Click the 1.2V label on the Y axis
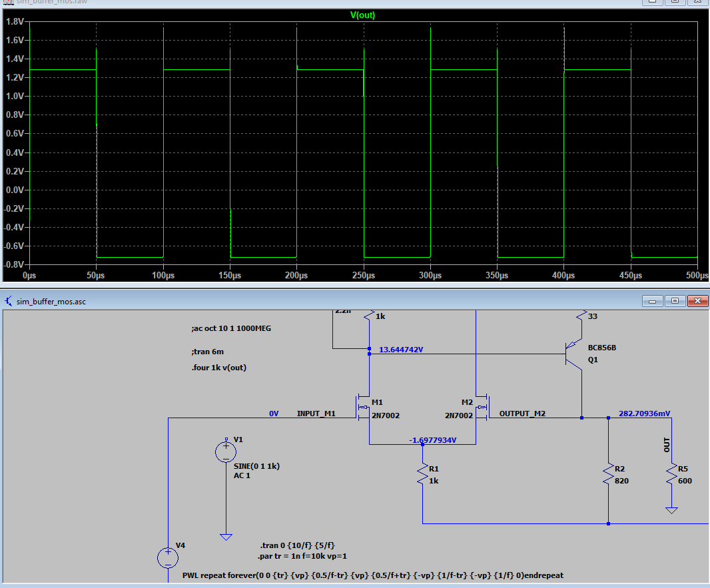The image size is (710, 588). point(15,77)
